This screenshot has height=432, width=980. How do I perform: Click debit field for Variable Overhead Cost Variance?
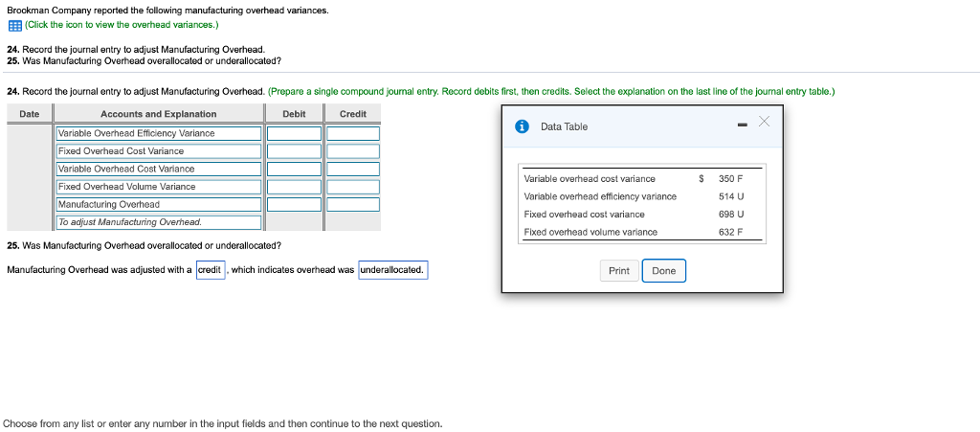point(295,169)
